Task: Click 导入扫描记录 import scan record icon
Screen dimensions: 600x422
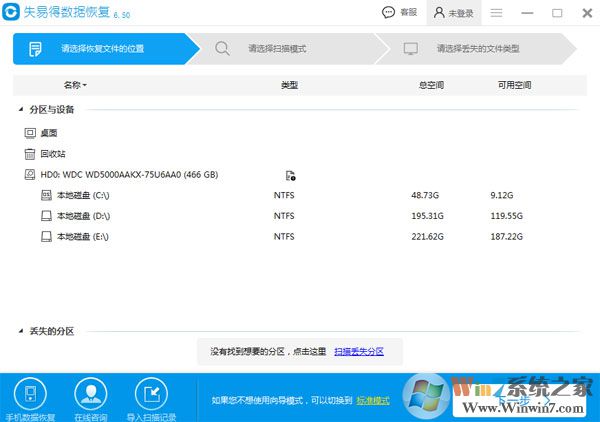Action: [x=150, y=393]
